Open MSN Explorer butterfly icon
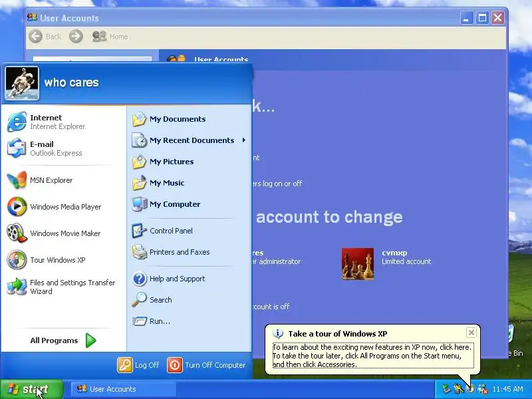Viewport: 532px width, 399px height. (16, 180)
